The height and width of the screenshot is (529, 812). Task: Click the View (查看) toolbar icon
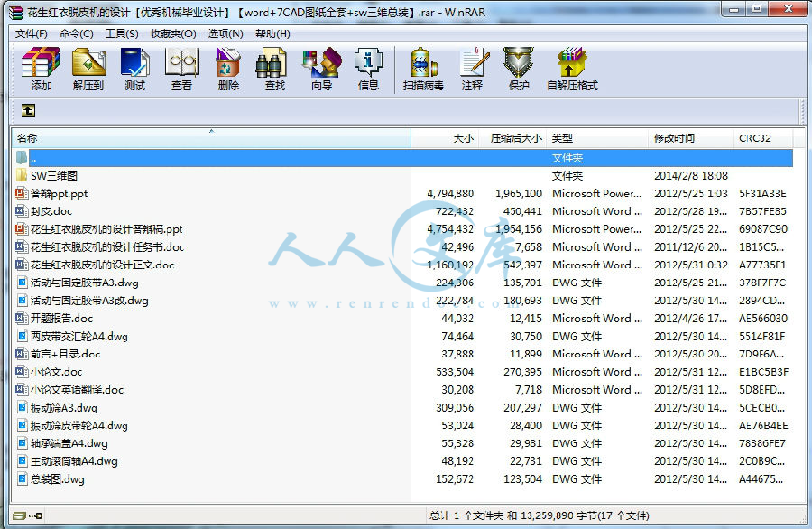point(181,69)
